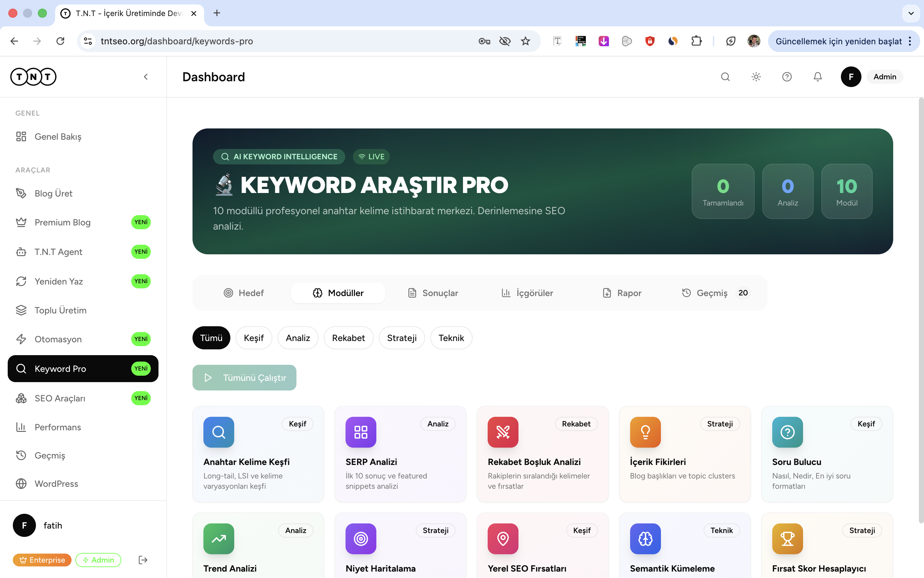Click Anahtar Kelime Keşfi magnifier icon
This screenshot has width=924, height=578.
pos(219,432)
